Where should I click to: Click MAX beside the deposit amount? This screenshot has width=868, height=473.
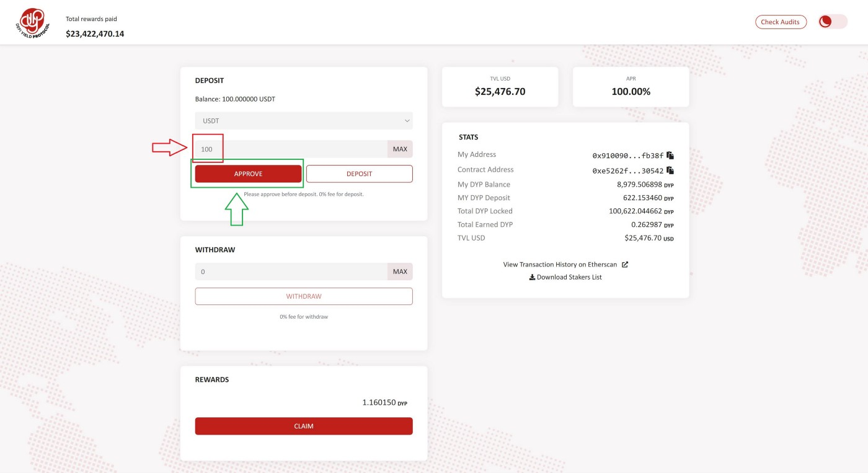click(x=400, y=149)
